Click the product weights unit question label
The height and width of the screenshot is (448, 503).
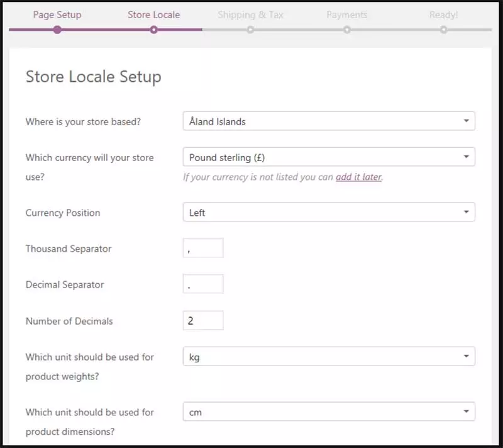coord(89,367)
